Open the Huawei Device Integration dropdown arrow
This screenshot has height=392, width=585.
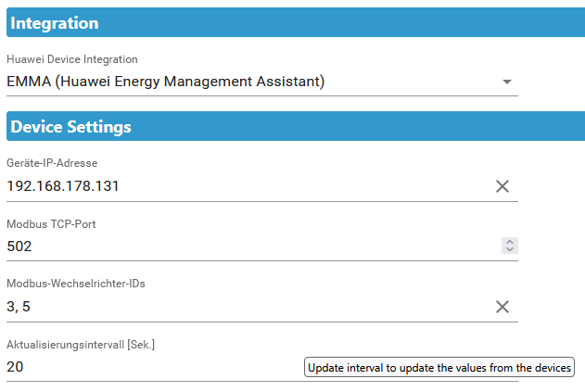(506, 82)
